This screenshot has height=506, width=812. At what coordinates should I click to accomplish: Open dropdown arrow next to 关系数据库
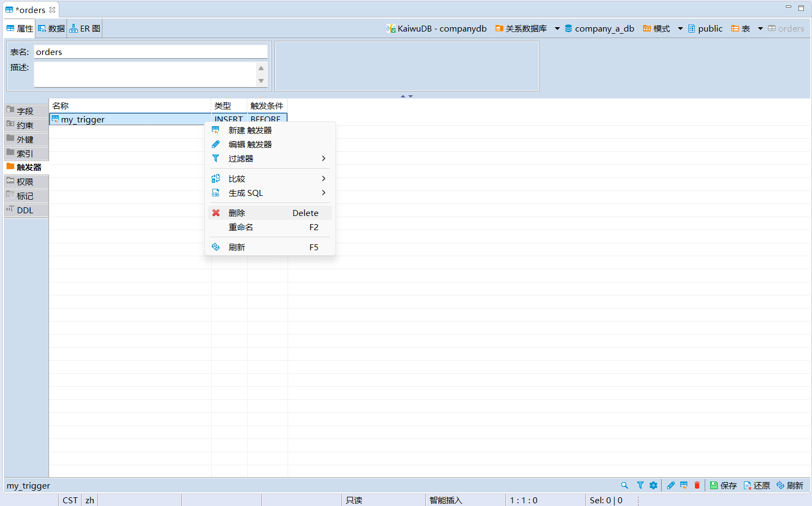point(557,29)
